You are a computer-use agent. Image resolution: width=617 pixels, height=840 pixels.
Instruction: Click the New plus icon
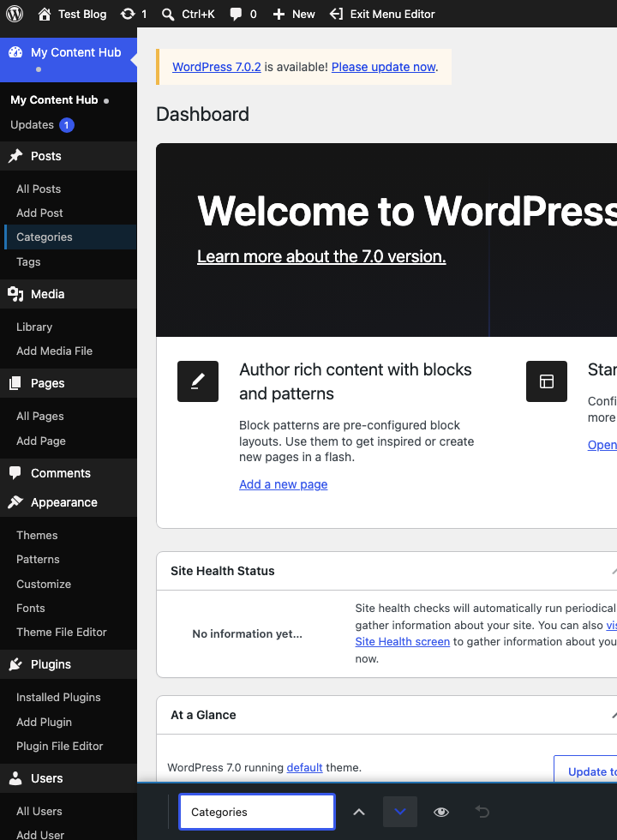coord(279,14)
